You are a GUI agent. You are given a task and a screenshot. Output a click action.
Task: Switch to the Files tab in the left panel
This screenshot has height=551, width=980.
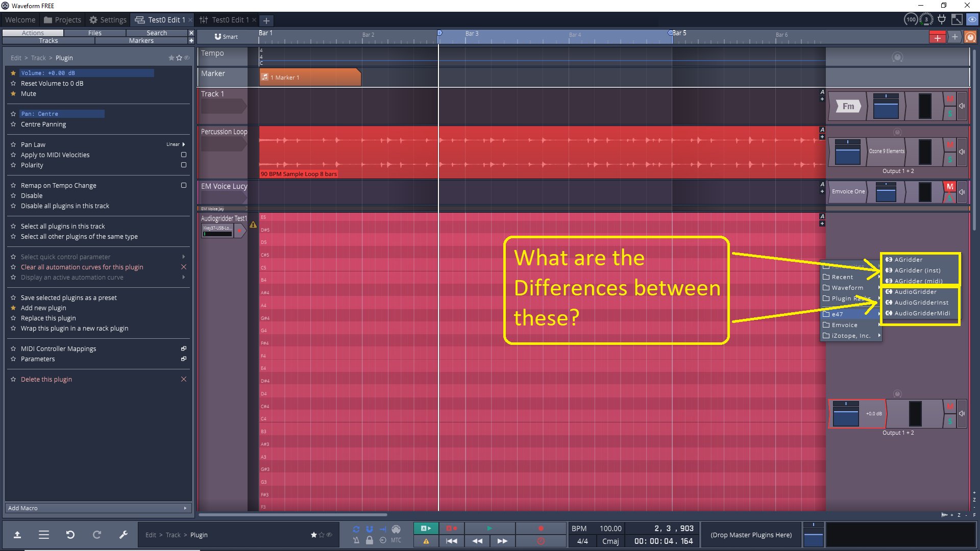coord(94,32)
